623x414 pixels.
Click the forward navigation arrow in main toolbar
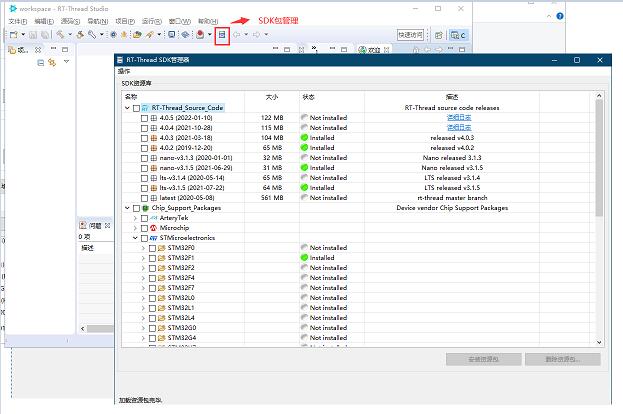(257, 35)
